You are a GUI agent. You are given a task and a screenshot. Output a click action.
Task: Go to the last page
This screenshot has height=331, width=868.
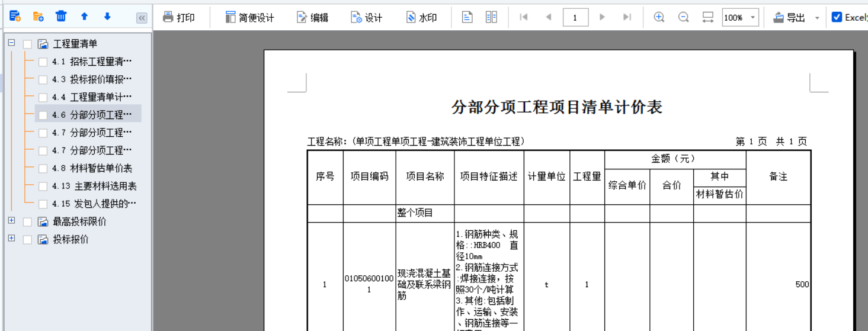tap(627, 17)
